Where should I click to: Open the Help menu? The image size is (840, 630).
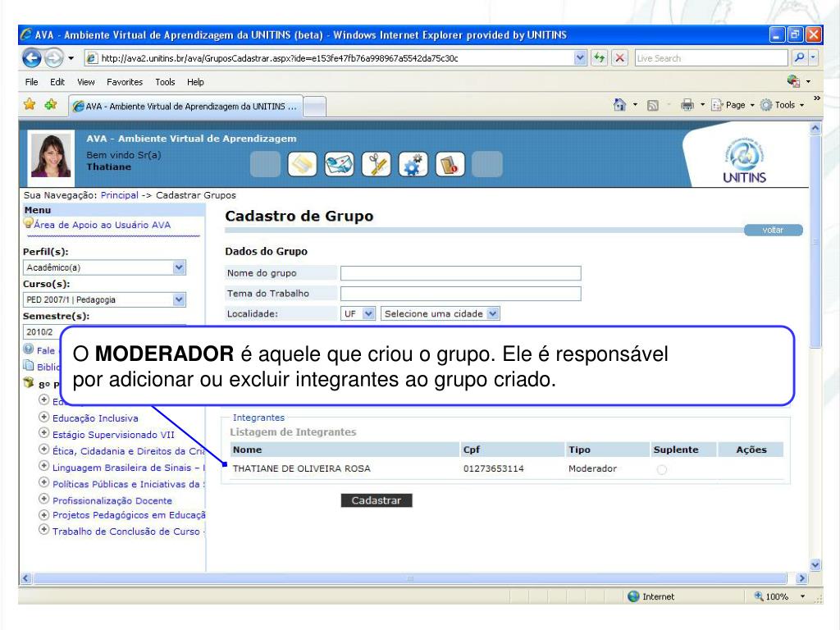coord(195,82)
